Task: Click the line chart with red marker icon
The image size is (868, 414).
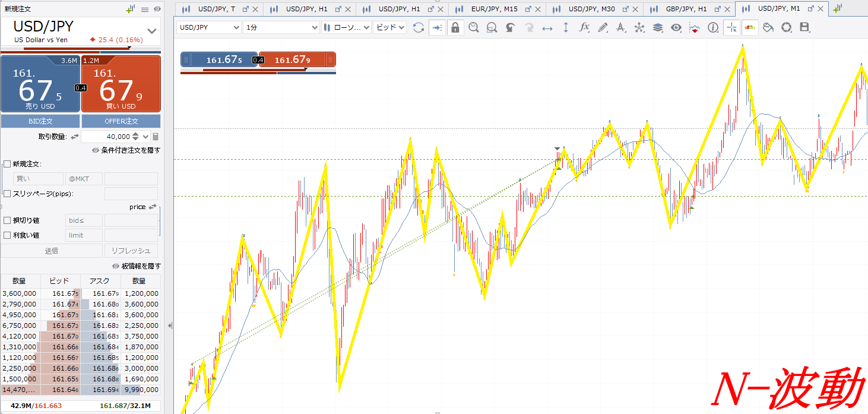Action: coord(695,28)
